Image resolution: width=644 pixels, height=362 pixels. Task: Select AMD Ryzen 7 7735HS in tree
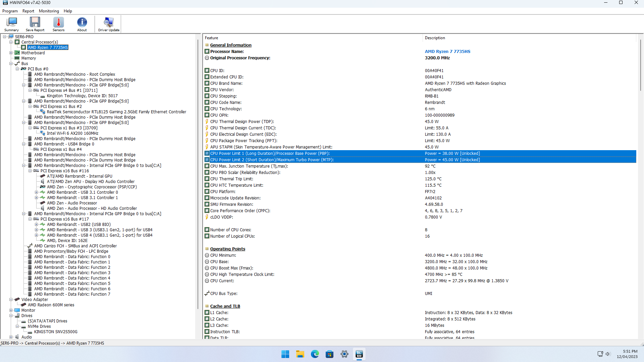coord(48,48)
